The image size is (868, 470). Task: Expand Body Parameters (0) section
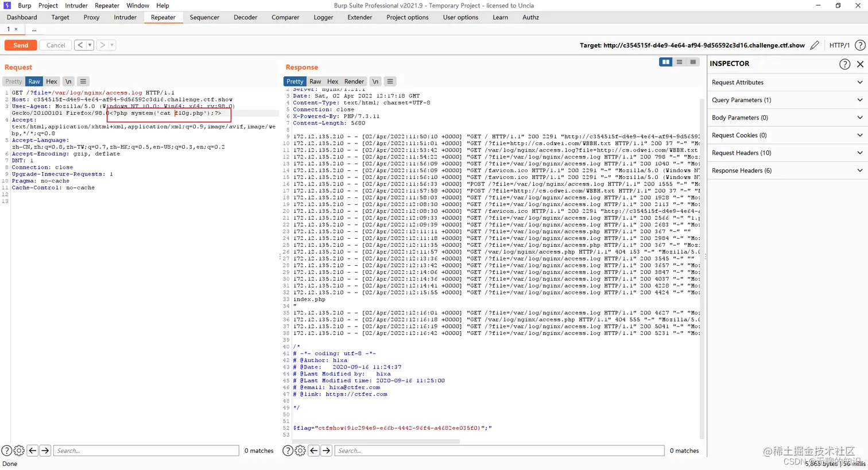787,118
